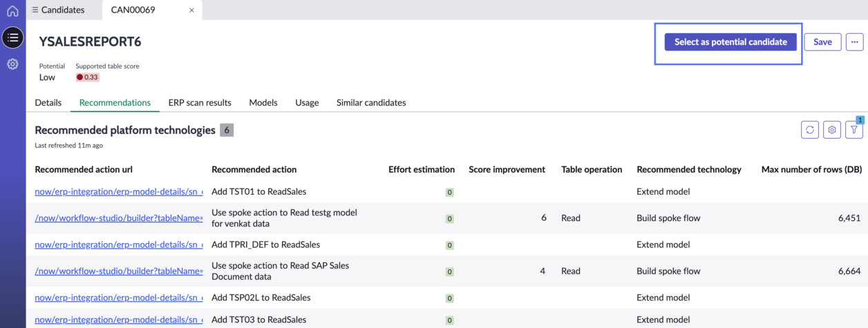Save the candidate record
This screenshot has width=868, height=328.
tap(822, 42)
